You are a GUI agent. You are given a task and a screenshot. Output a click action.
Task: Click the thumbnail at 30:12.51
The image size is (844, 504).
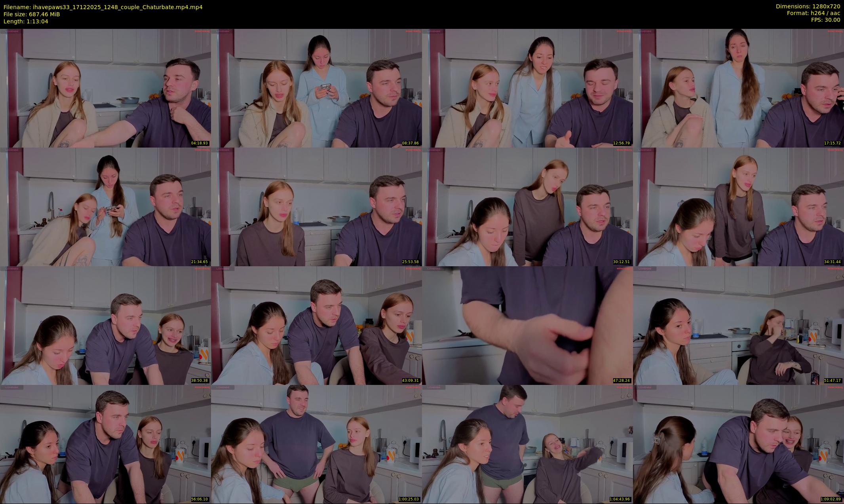point(527,207)
